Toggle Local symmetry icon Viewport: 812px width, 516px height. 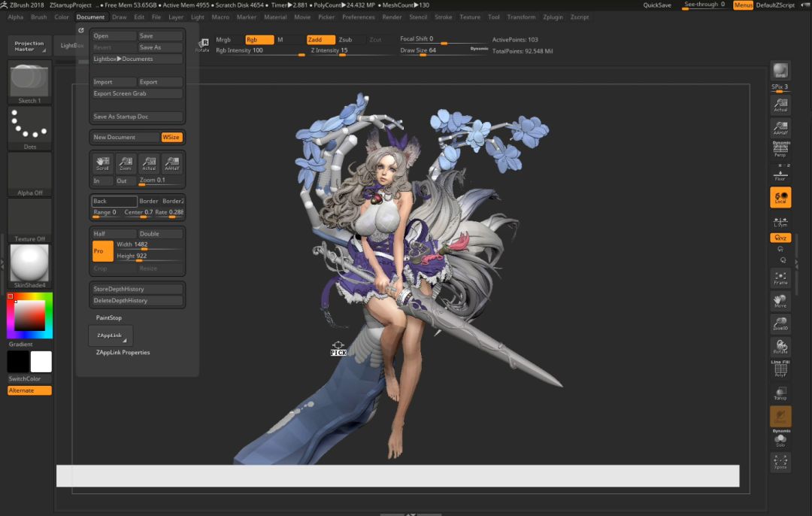(x=780, y=197)
